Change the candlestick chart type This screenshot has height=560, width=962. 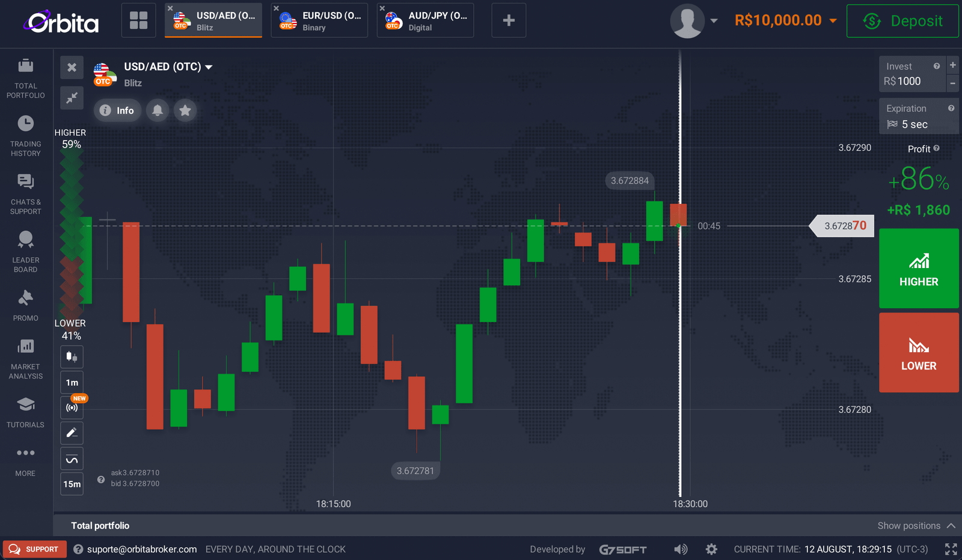72,357
